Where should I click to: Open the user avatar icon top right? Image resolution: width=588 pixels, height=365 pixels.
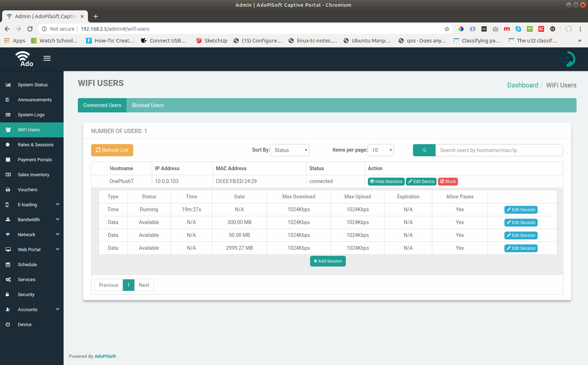[567, 59]
